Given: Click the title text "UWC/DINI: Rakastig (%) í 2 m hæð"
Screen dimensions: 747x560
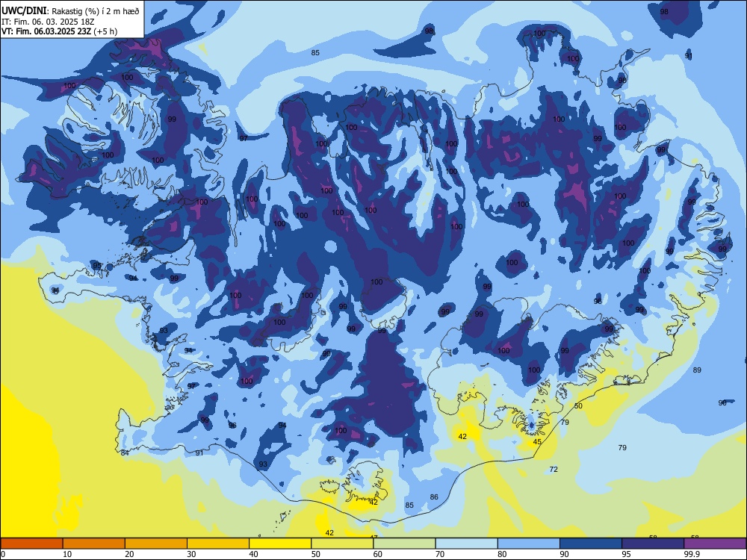Looking at the screenshot, I should pyautogui.click(x=70, y=11).
